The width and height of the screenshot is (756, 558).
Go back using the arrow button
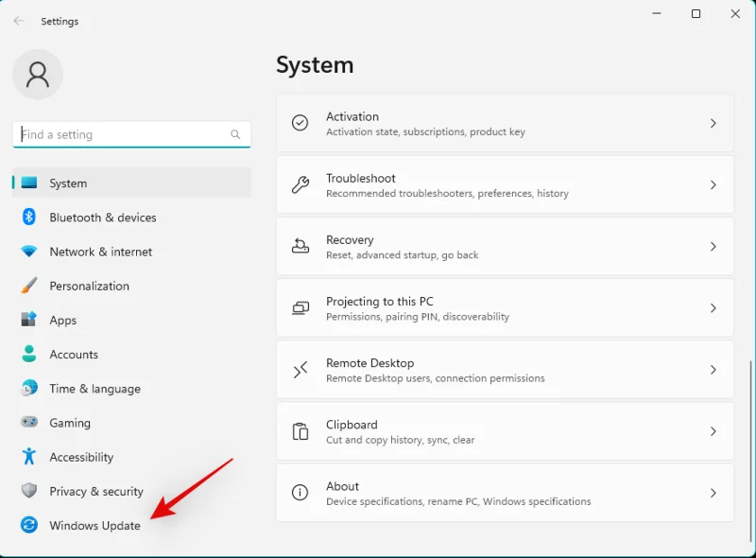tap(18, 21)
